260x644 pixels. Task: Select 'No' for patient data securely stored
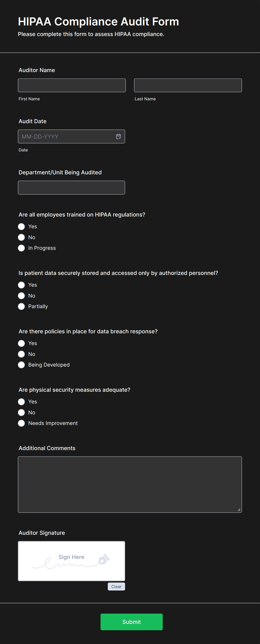[21, 296]
